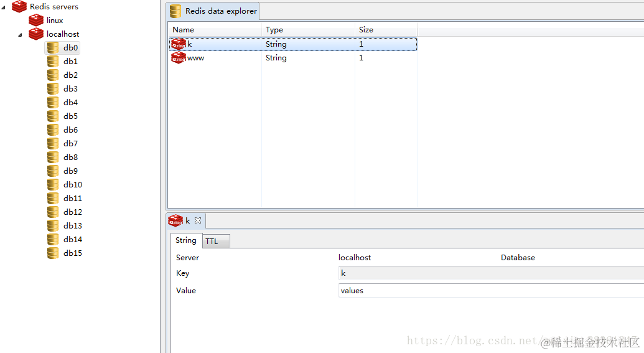Click the db15 database icon
Viewport: 644px width, 353px height.
(53, 253)
